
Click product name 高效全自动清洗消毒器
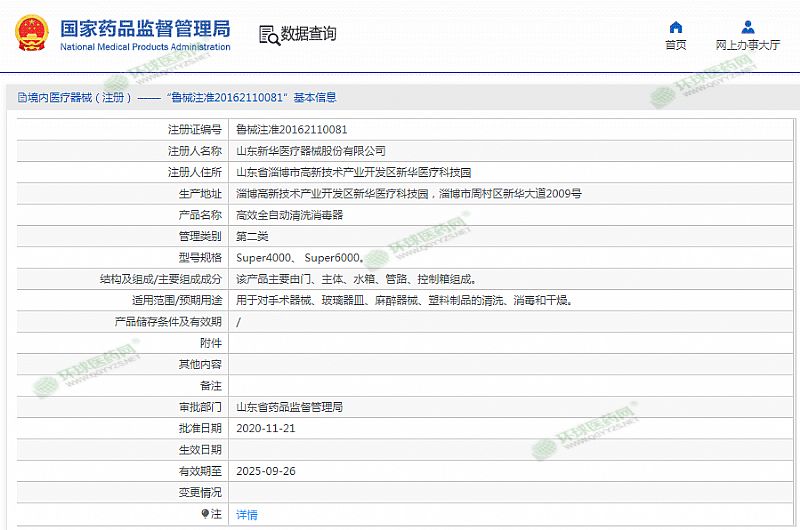point(289,215)
